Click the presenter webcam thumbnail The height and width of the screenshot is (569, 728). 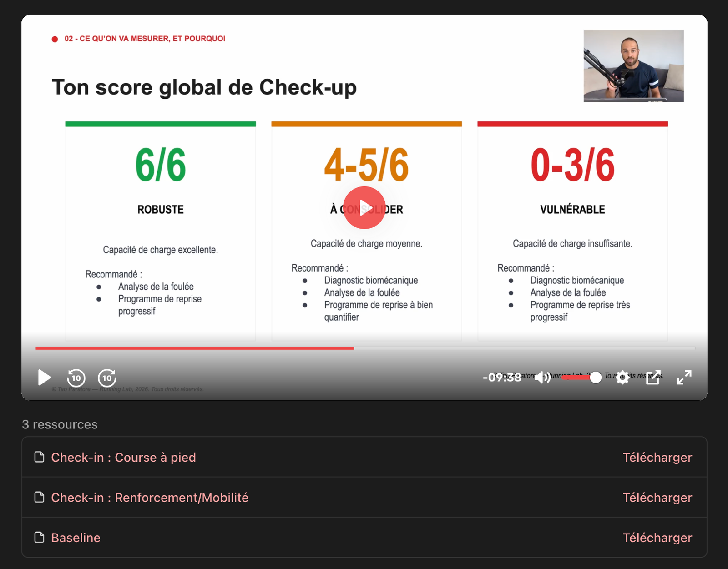click(x=633, y=66)
